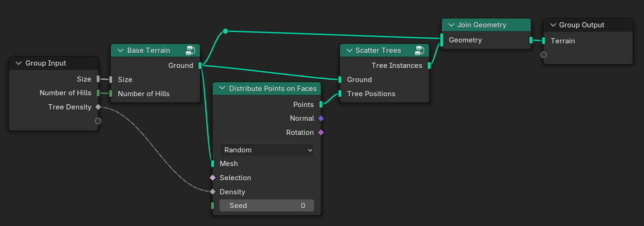The width and height of the screenshot is (644, 226).
Task: Click the reroute dot above Base Terrain
Action: tap(225, 31)
